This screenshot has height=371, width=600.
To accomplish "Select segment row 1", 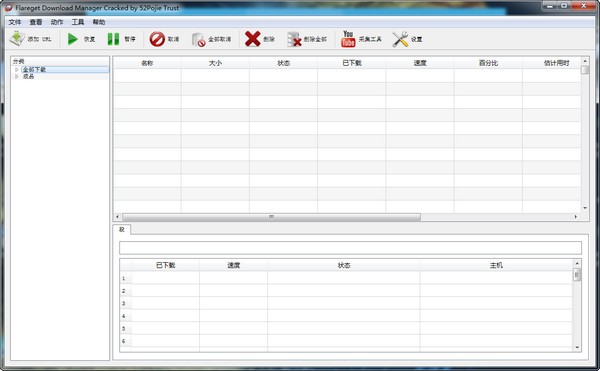I will (x=126, y=278).
